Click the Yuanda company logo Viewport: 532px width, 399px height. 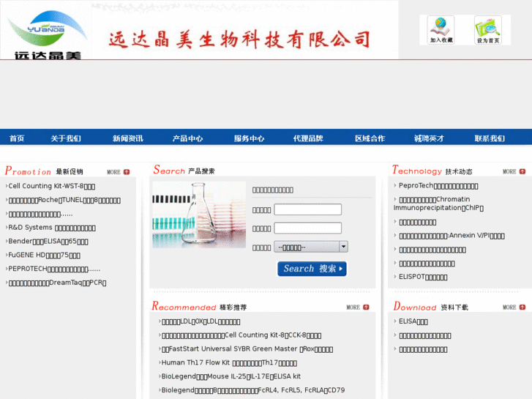(x=46, y=33)
